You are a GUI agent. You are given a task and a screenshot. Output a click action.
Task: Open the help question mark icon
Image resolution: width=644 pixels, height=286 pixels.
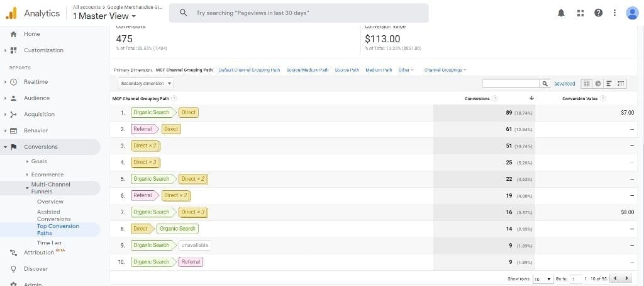pyautogui.click(x=599, y=13)
